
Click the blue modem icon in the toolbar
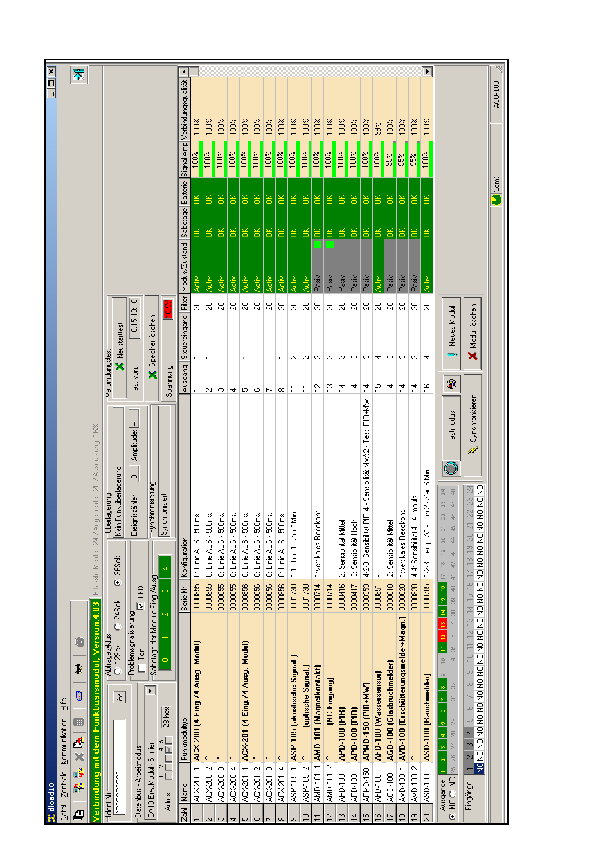click(x=78, y=694)
